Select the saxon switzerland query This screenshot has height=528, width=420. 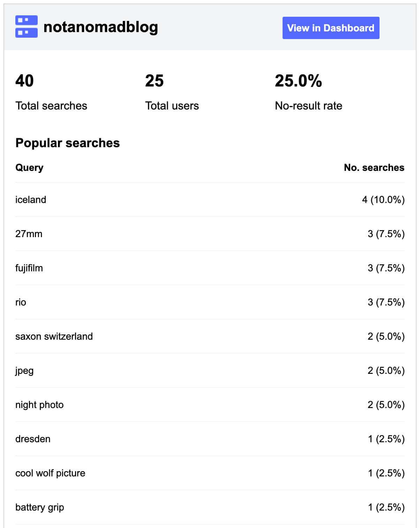54,337
